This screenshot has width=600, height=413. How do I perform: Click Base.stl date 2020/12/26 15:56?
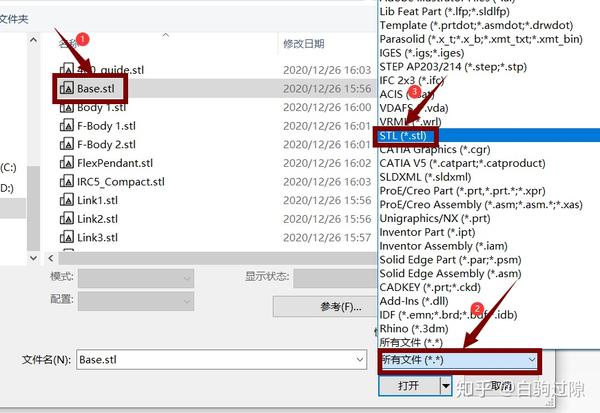coord(327,89)
